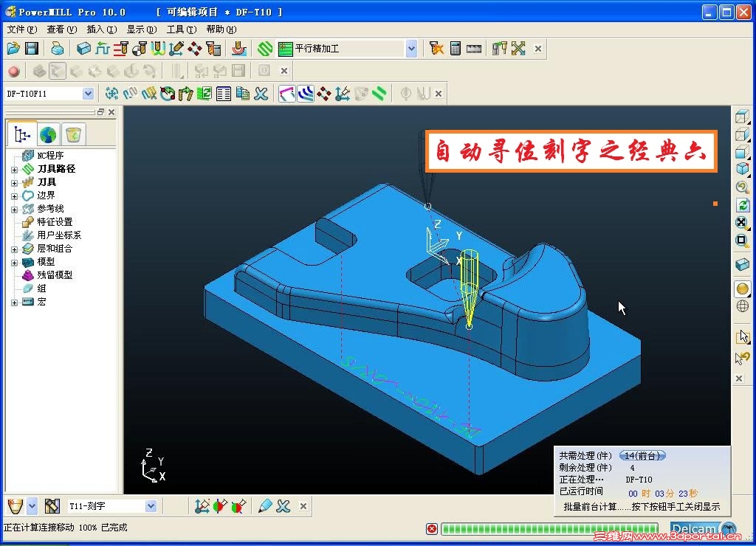This screenshot has height=546, width=756.
Task: Click the blue pencil edit icon in bottom toolbar
Action: tap(265, 506)
